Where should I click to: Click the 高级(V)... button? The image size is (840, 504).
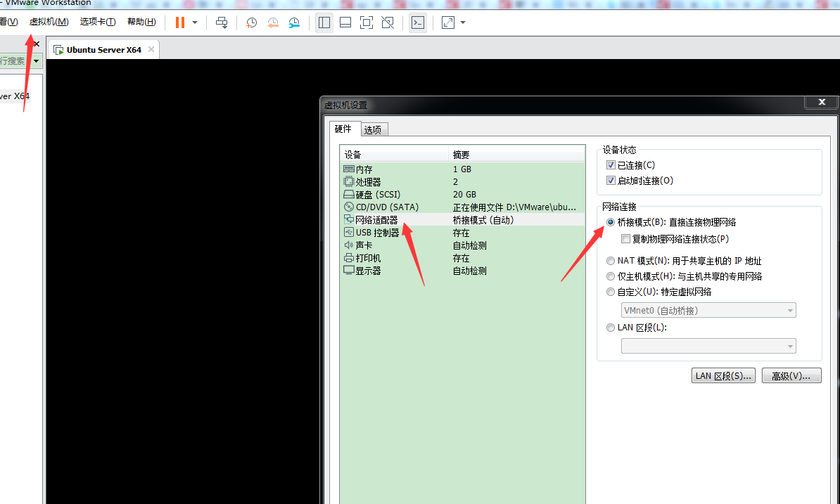click(791, 375)
